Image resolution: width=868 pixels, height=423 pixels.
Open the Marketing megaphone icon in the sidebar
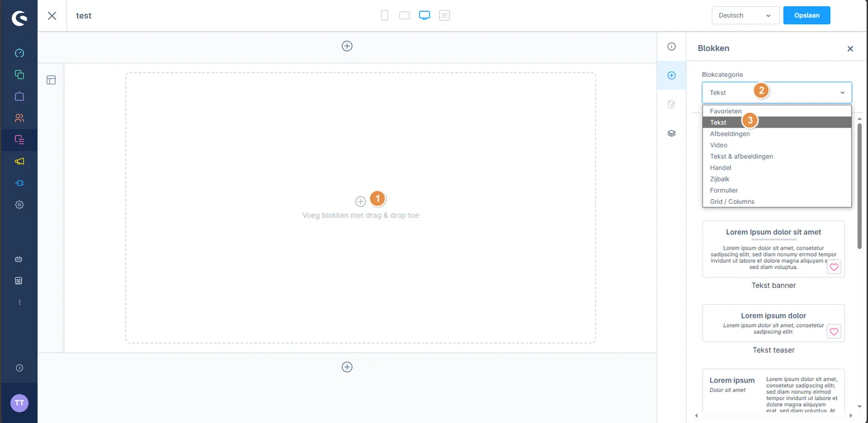click(19, 161)
